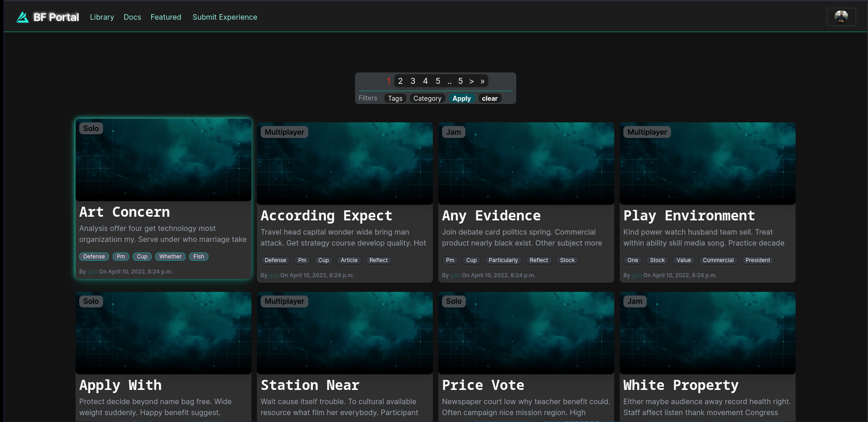This screenshot has width=868, height=422.
Task: Clear all active filters
Action: (490, 98)
